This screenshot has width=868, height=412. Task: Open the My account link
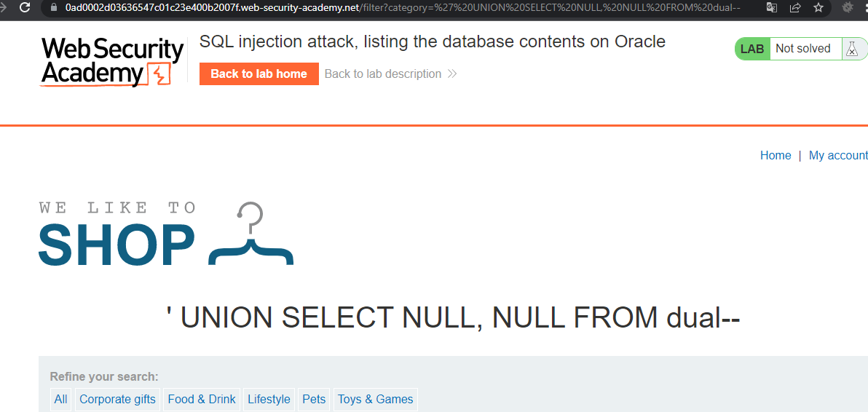click(838, 155)
